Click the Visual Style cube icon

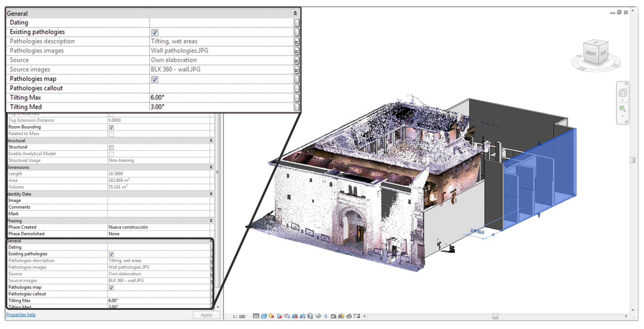coord(264,316)
